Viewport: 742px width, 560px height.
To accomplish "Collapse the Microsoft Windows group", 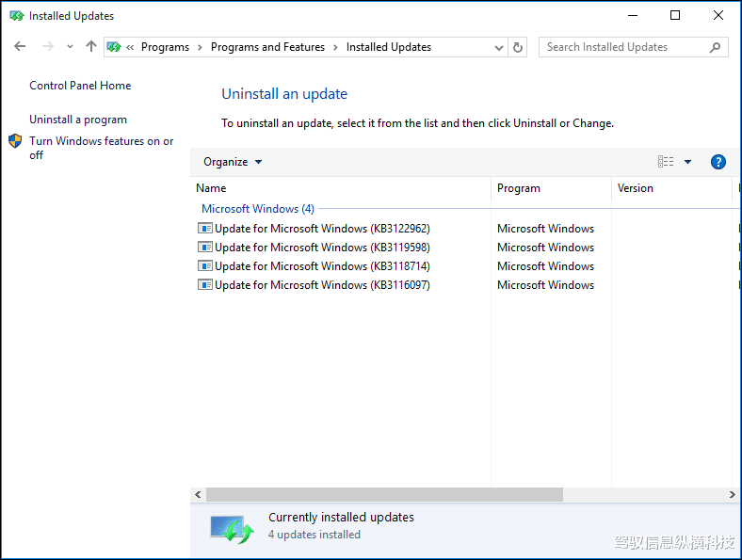I will (257, 209).
